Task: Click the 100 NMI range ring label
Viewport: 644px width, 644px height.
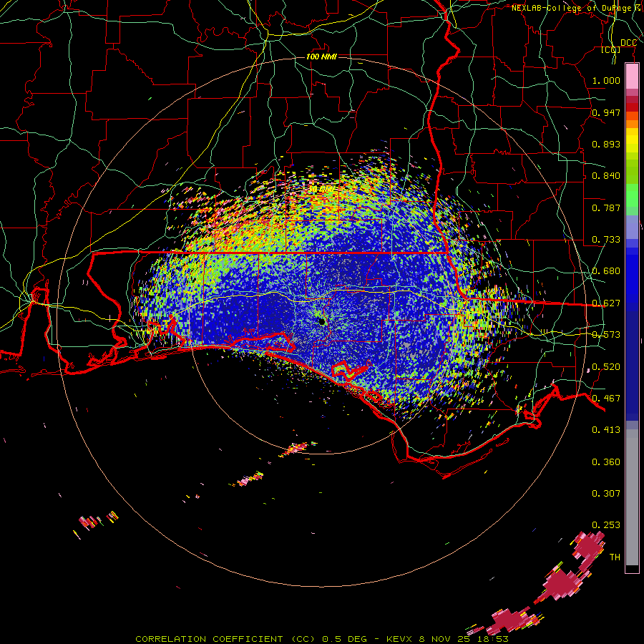Action: click(x=321, y=57)
